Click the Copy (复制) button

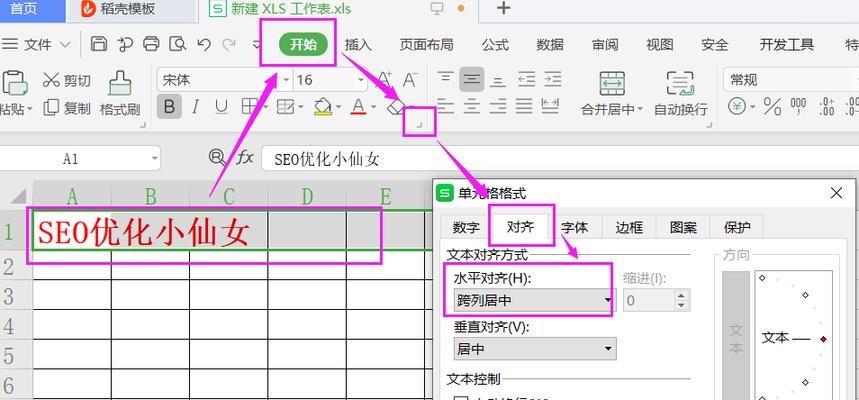(x=66, y=108)
